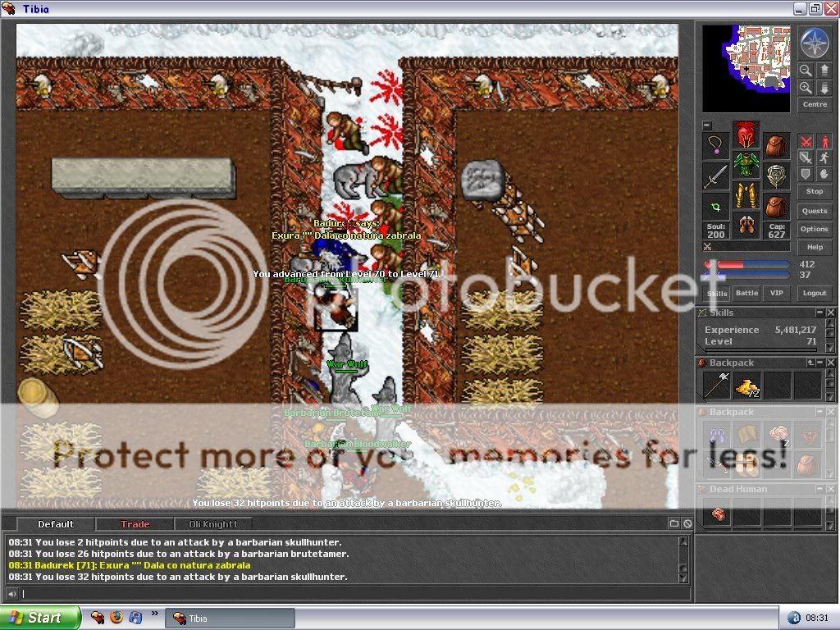The image size is (840, 630).
Task: Click the say-mode speaker icon beside chat input
Action: (x=11, y=594)
